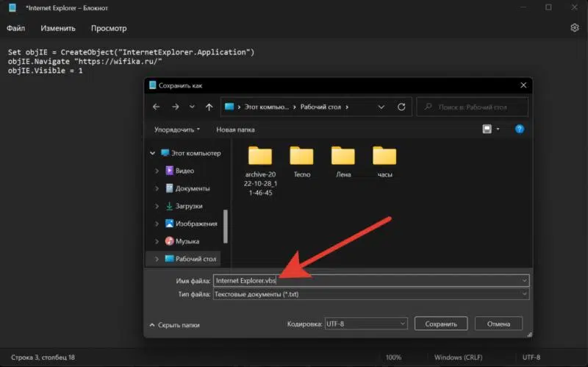The image size is (588, 367).
Task: Open the Упорядочить dropdown menu
Action: (177, 129)
